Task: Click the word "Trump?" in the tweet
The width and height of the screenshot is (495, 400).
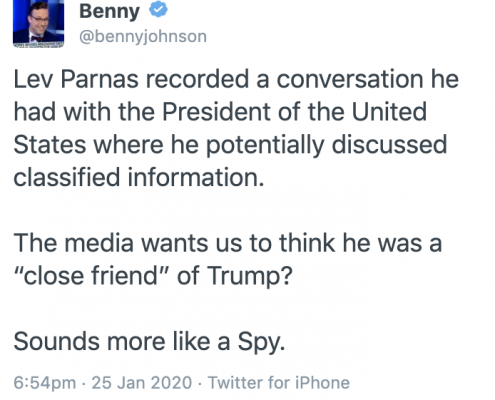Action: pos(250,277)
